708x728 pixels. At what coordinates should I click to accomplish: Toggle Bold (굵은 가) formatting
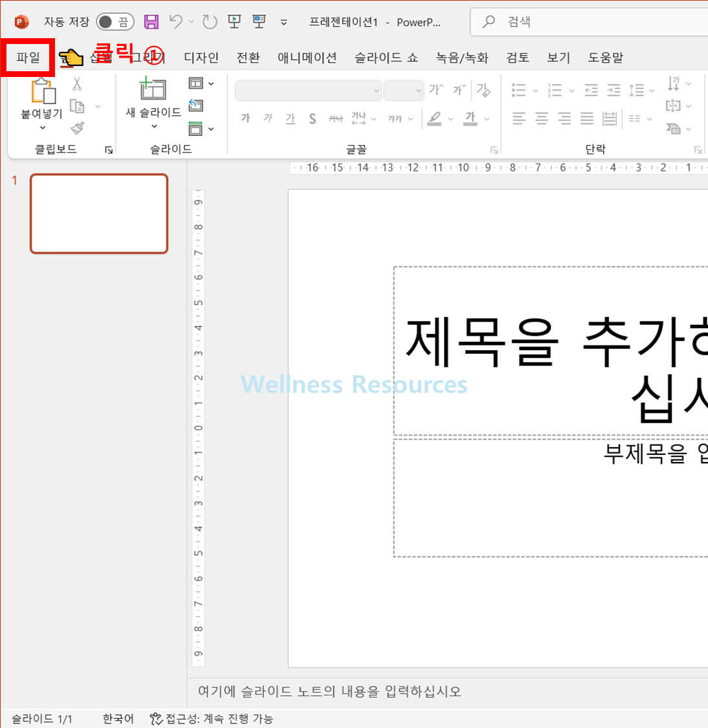click(245, 118)
